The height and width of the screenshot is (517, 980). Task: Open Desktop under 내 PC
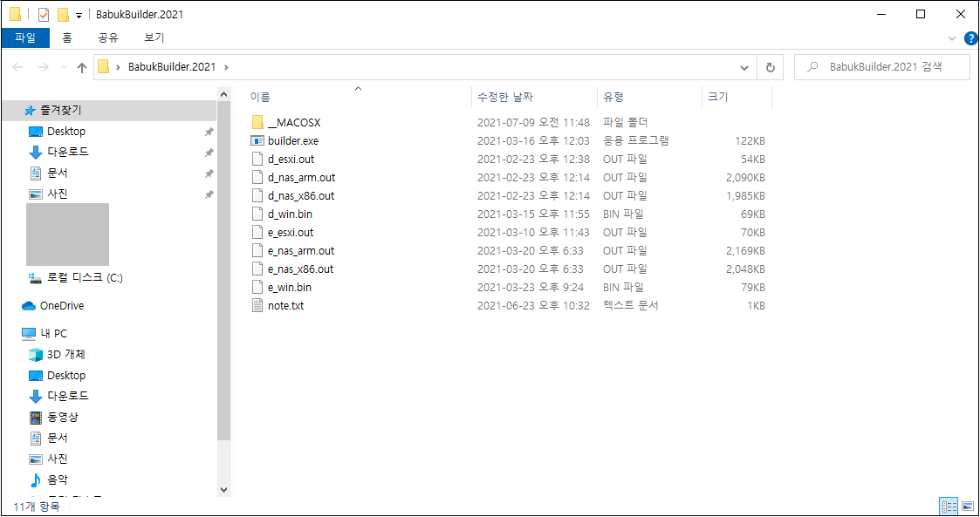coord(66,375)
